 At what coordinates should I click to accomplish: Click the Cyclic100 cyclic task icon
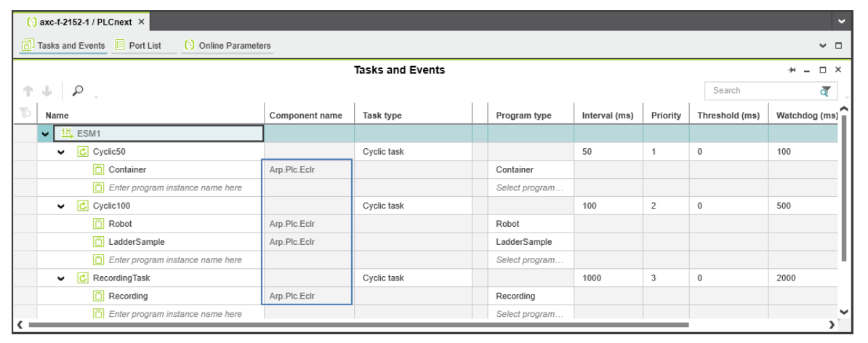[83, 206]
